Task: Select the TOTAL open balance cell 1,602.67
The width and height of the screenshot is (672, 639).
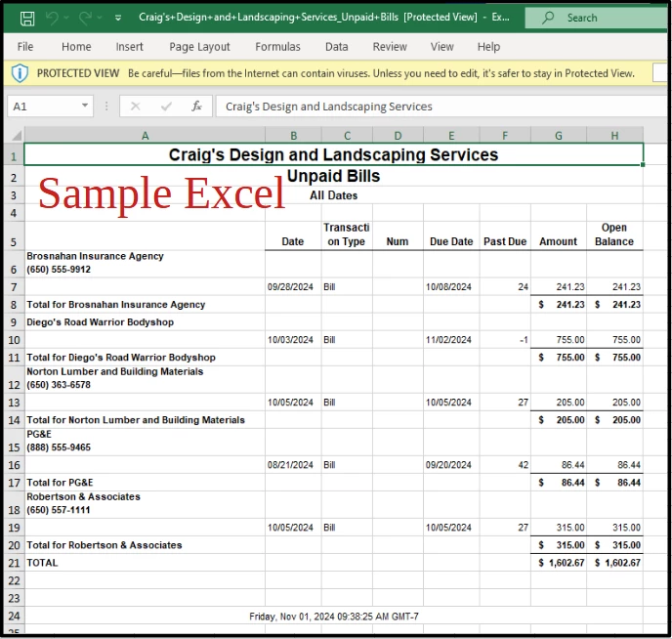Action: click(614, 563)
